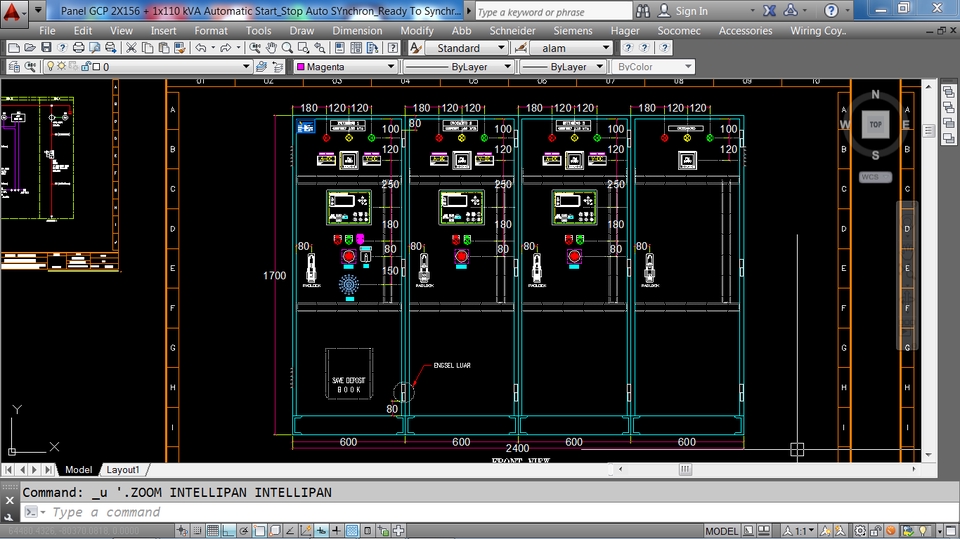960x539 pixels.
Task: Open the Help question mark button
Action: 831,11
